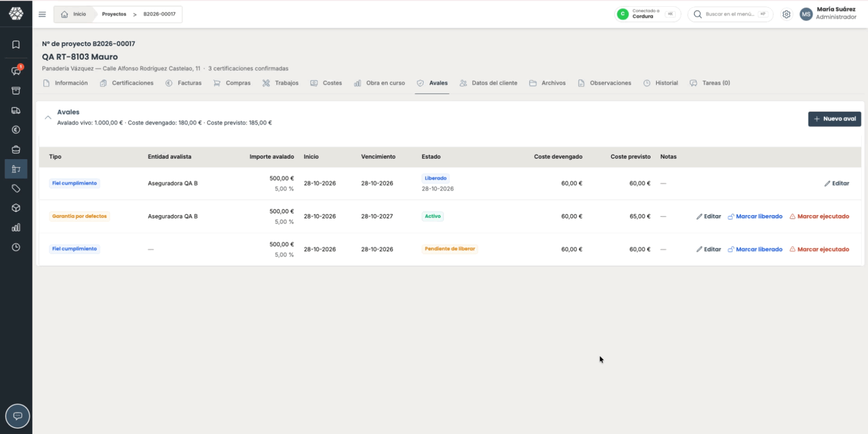The height and width of the screenshot is (434, 868).
Task: Click the app logo in the corner
Action: (x=16, y=14)
